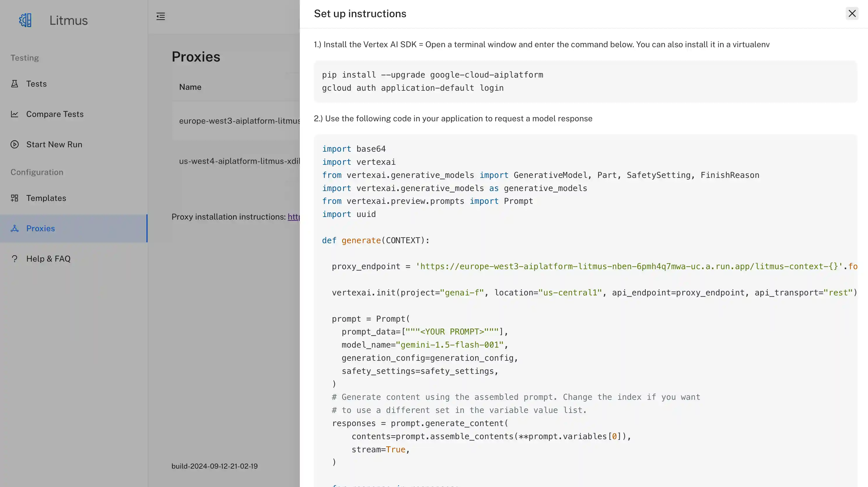Collapse the sidebar with the indent icon
The width and height of the screenshot is (868, 487).
(161, 16)
